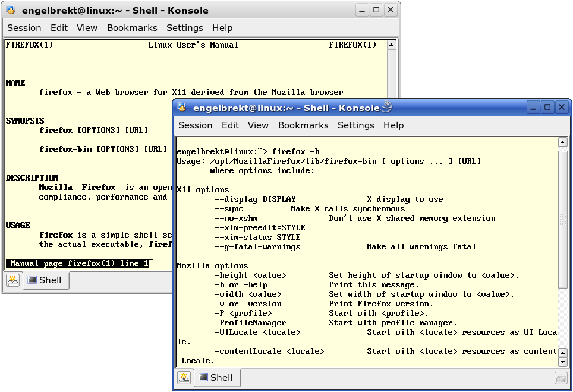Open Edit menu in background Konsole window
Viewport: 573px width, 392px height.
tap(59, 28)
